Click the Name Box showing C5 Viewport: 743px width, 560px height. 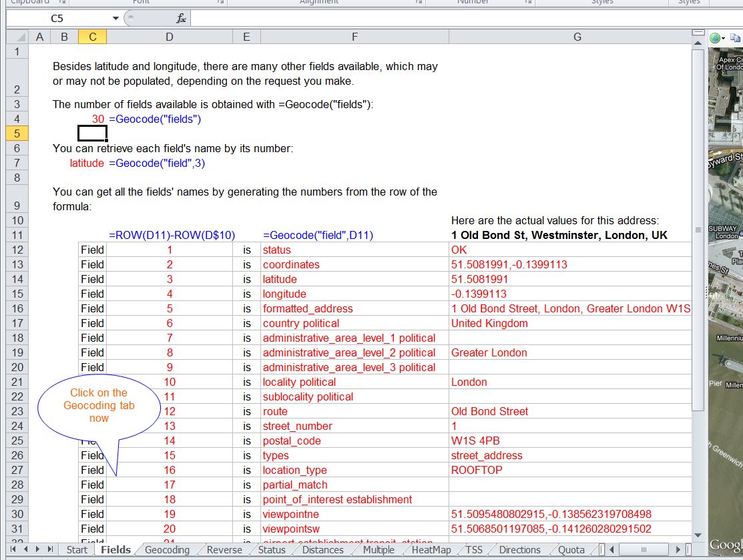point(60,18)
